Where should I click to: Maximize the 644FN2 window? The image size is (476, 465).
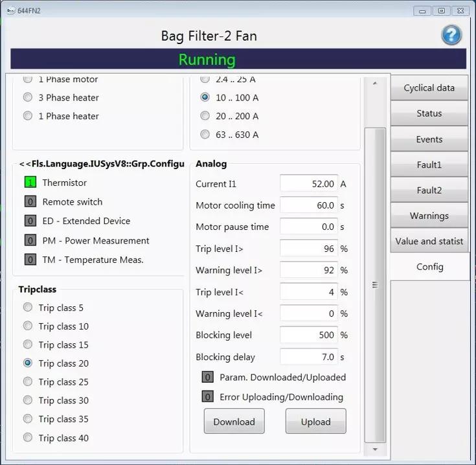coord(442,11)
